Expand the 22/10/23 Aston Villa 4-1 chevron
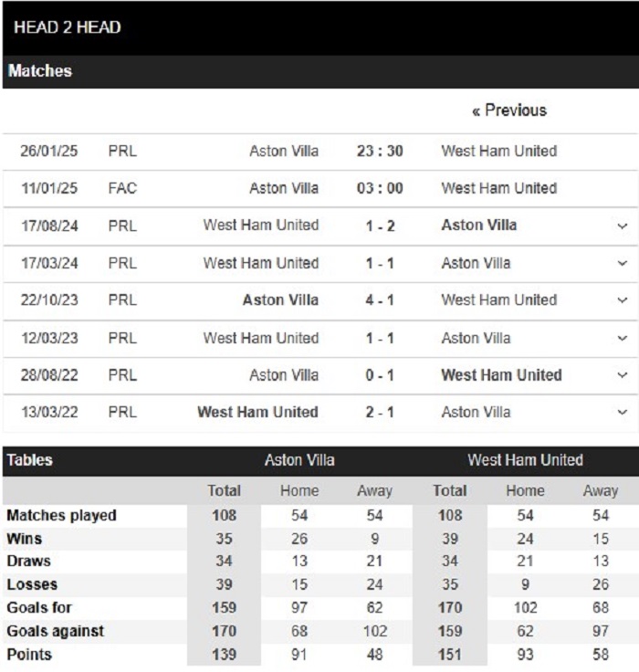 [622, 300]
